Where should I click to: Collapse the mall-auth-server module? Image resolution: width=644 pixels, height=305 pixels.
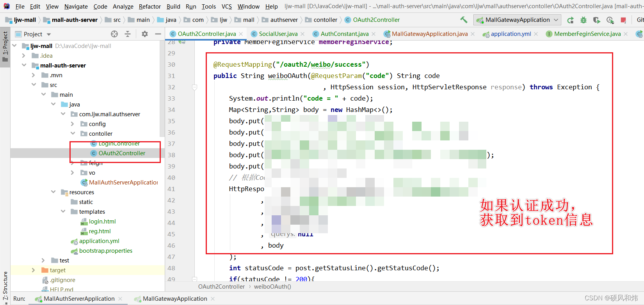[24, 65]
